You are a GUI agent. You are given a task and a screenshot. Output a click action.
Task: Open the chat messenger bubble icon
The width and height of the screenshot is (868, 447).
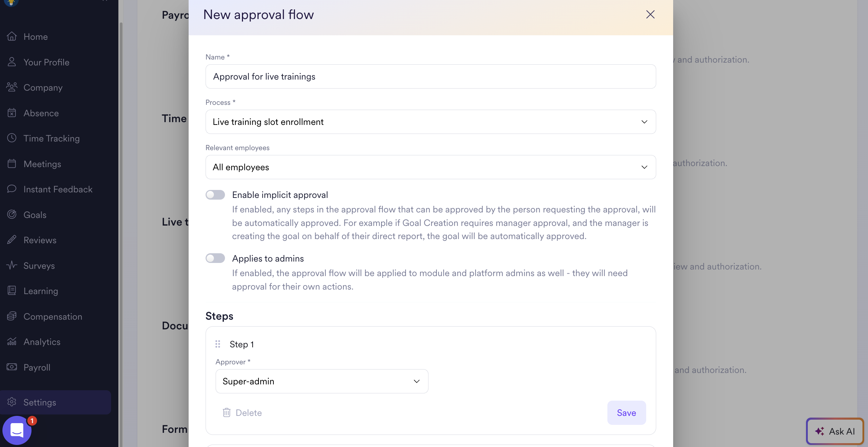point(17,430)
